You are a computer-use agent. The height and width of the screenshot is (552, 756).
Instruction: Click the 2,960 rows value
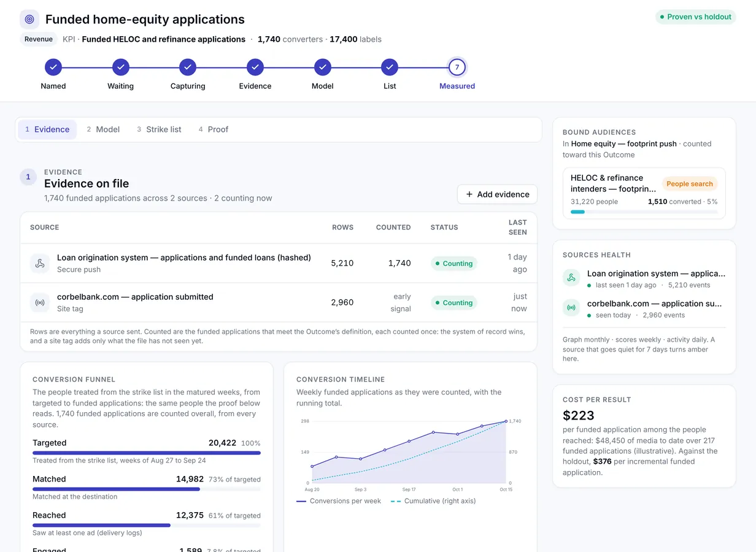click(342, 302)
